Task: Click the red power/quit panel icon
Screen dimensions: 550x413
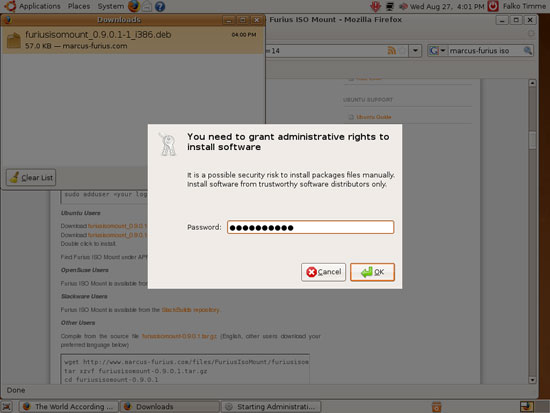Action: [x=493, y=6]
